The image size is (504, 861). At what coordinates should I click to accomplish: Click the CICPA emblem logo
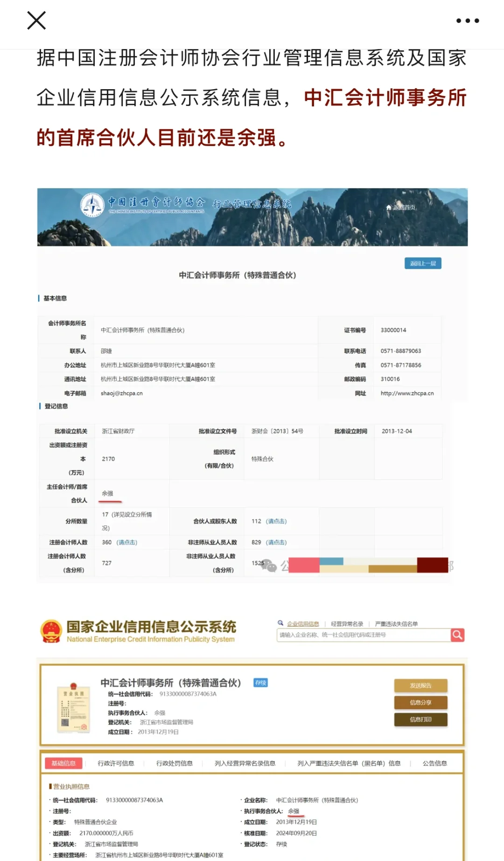92,205
